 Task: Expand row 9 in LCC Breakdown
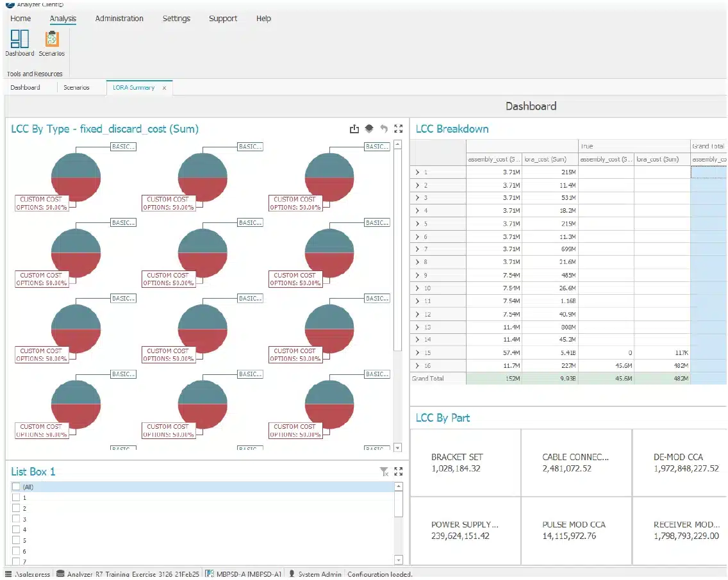point(417,276)
